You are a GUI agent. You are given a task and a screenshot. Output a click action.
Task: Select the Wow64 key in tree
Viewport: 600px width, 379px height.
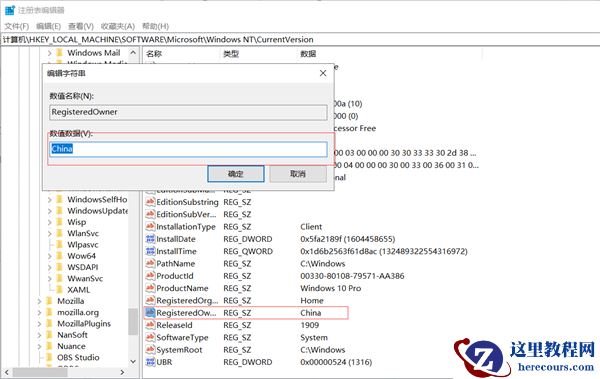pos(82,256)
